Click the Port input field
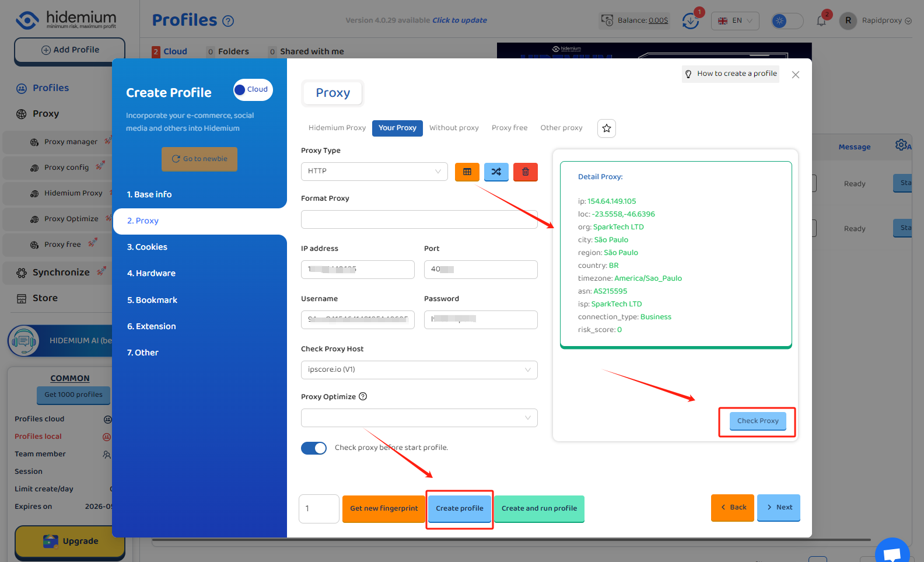 481,270
